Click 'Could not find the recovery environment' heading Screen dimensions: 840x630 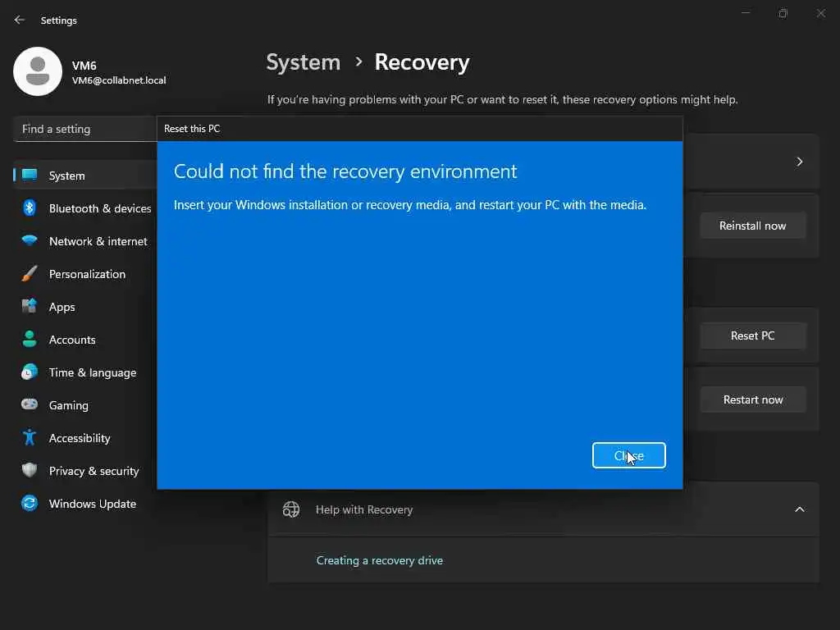[345, 171]
